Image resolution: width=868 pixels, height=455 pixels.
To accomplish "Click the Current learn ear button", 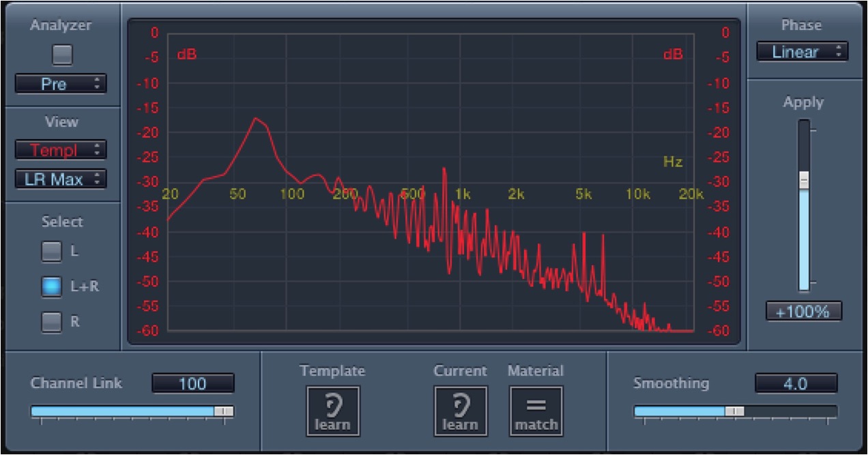I will pyautogui.click(x=461, y=411).
